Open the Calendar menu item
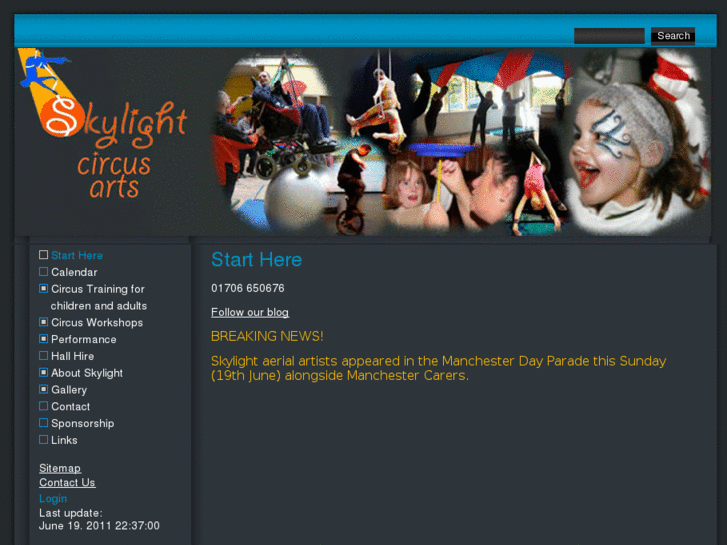Image resolution: width=727 pixels, height=545 pixels. point(74,272)
